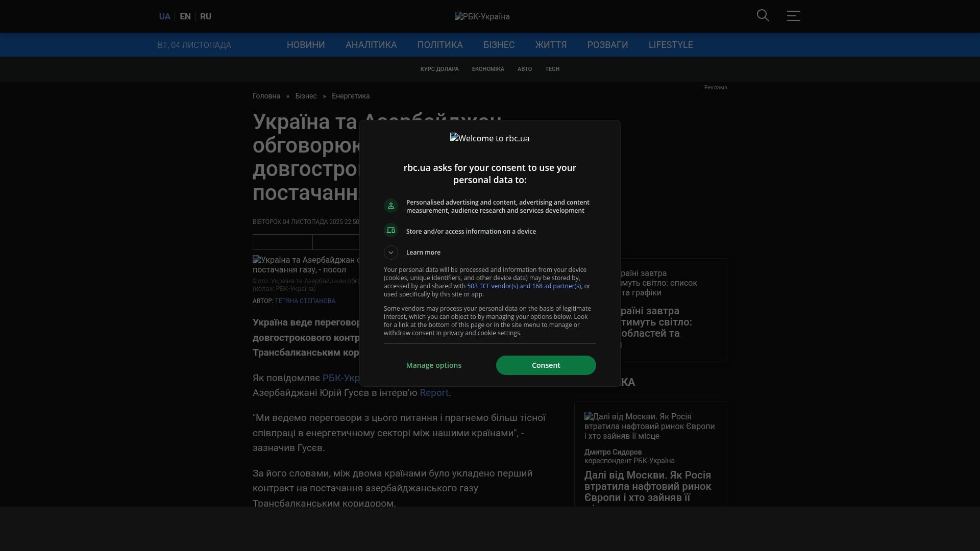Switch language to EN
Screen dimensions: 980x551
185,17
